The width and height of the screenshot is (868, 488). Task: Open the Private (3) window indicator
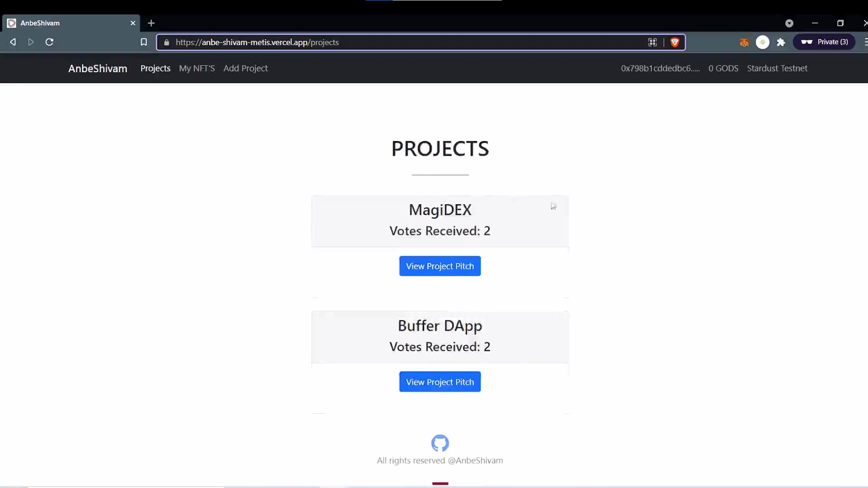pyautogui.click(x=824, y=42)
